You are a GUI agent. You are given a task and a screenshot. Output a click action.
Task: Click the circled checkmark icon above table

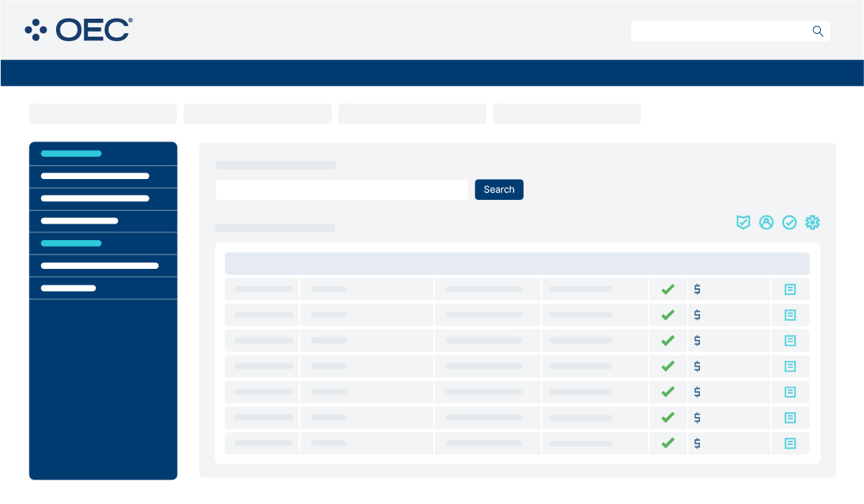(789, 223)
